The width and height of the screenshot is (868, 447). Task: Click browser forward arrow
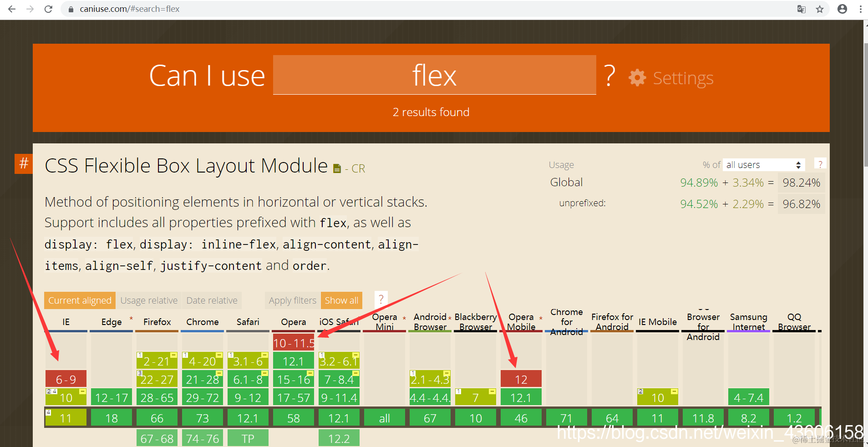[30, 9]
